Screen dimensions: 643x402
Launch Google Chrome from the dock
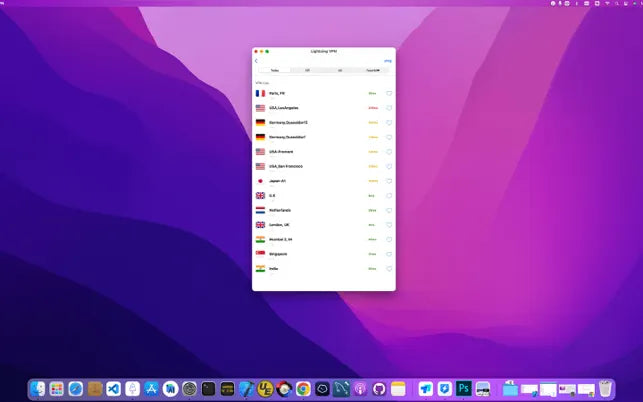303,388
